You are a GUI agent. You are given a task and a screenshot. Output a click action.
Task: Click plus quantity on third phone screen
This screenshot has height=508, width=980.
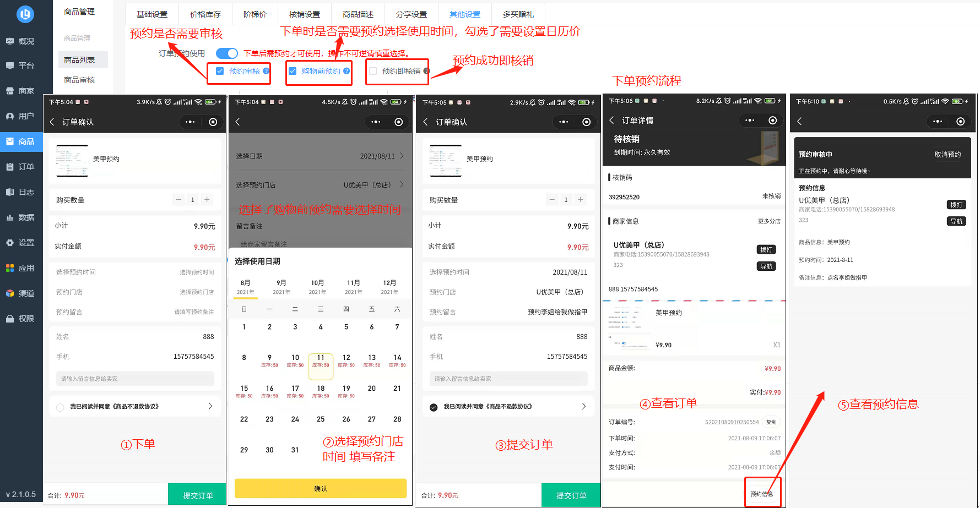pyautogui.click(x=581, y=199)
